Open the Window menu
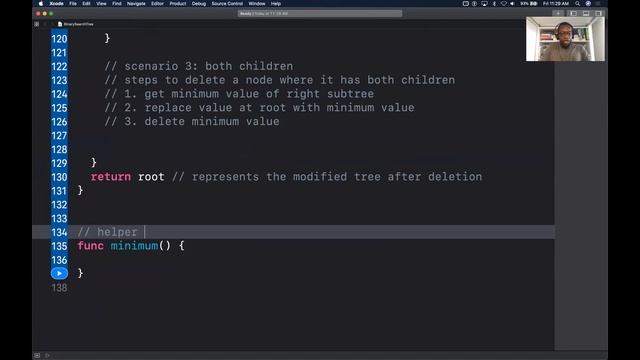 point(257,4)
